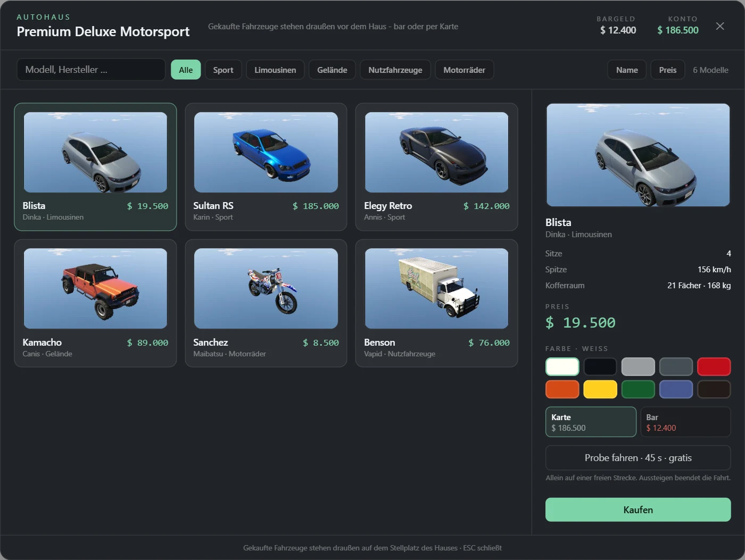Pick the dark slate grey swatch
Screen dimensions: 745x560
[x=676, y=366]
